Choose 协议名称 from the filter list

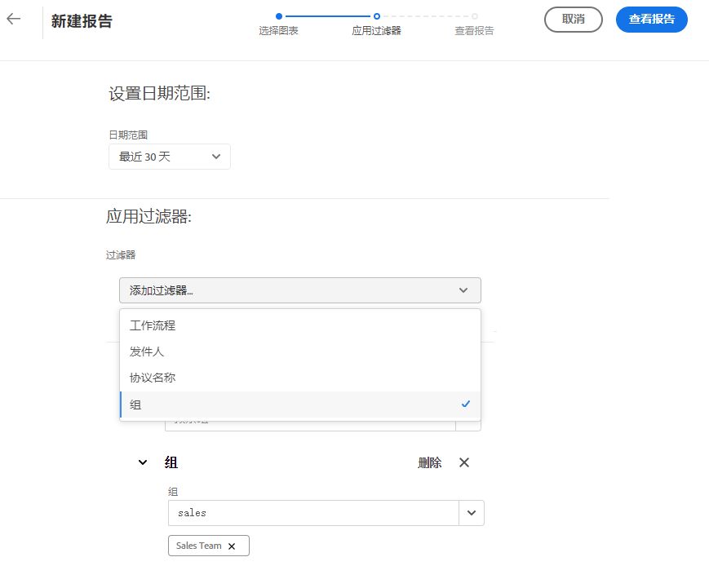pos(299,378)
